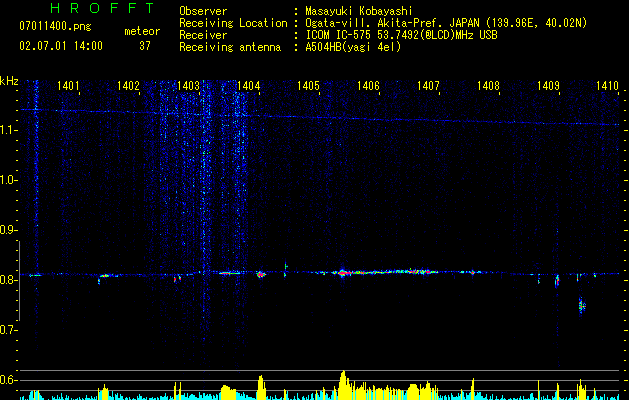The width and height of the screenshot is (629, 400).
Task: Click the observer name Masayuki Kobayashi
Action: pyautogui.click(x=359, y=11)
